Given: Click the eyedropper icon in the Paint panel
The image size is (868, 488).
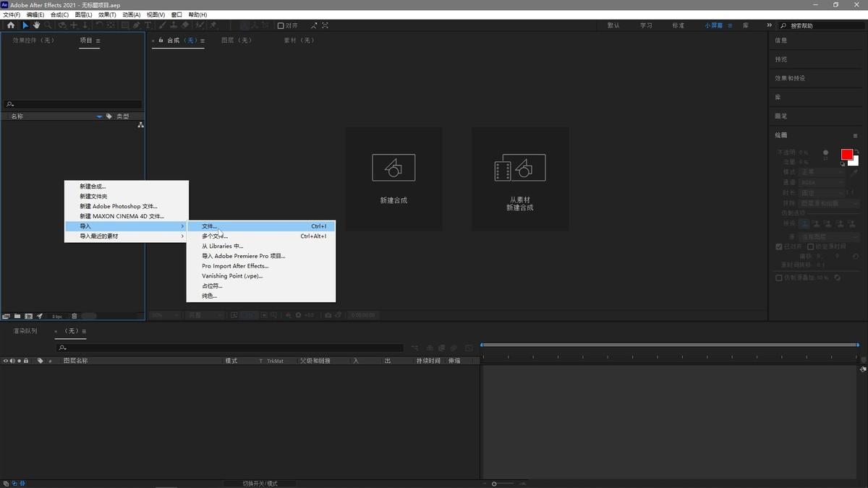Looking at the screenshot, I should pos(854,172).
